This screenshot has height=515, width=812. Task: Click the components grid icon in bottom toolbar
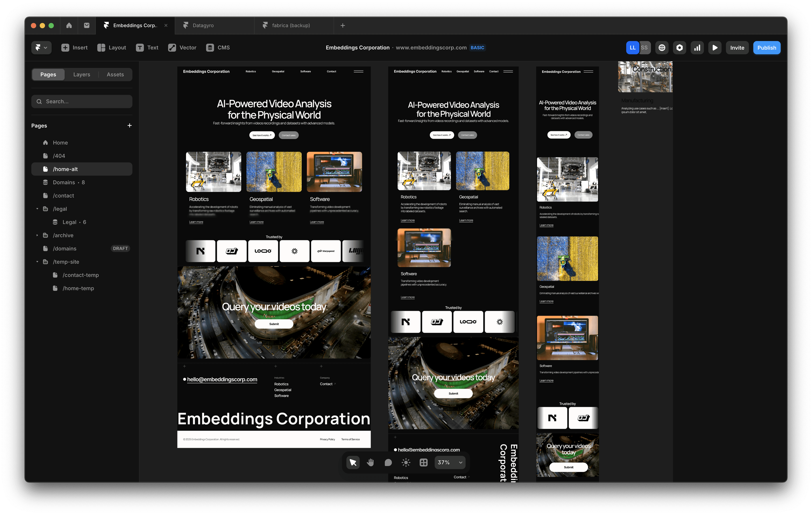pyautogui.click(x=423, y=462)
